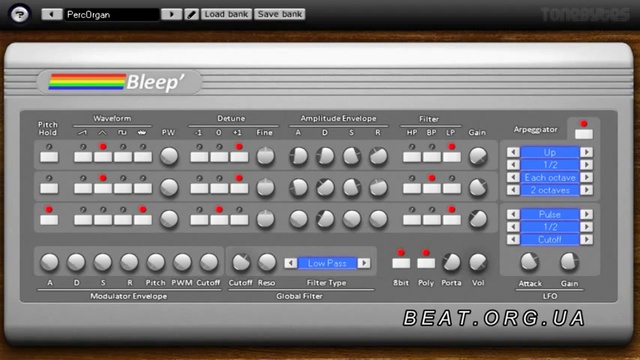Viewport: 640px width, 360px height.
Task: Click the Bleep' rainbow logo
Action: pyautogui.click(x=118, y=82)
